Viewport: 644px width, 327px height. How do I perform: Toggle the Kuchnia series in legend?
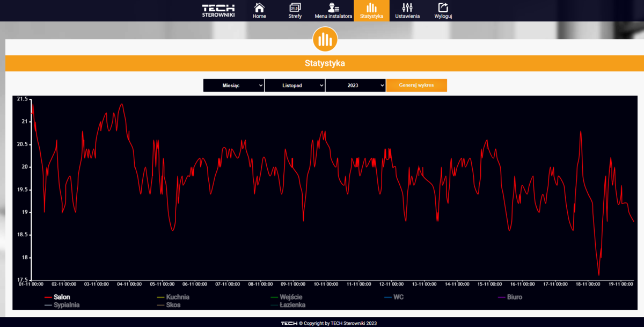tap(178, 297)
